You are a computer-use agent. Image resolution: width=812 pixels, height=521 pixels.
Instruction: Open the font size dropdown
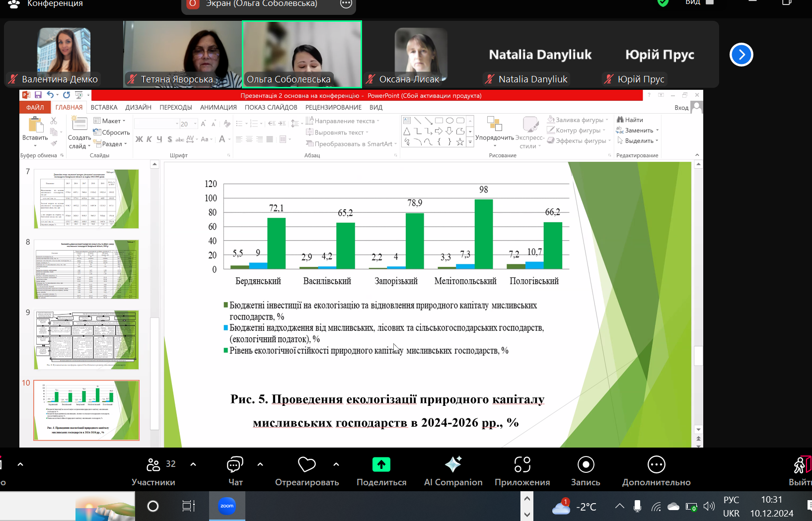(195, 124)
